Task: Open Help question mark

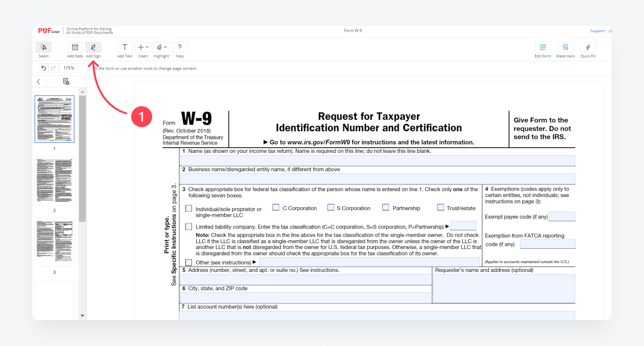Action: (x=180, y=47)
